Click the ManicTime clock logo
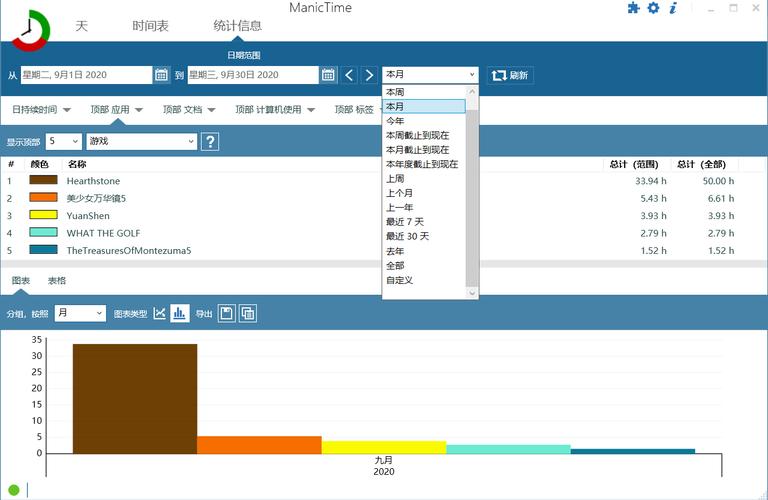The height and width of the screenshot is (500, 768). [30, 30]
